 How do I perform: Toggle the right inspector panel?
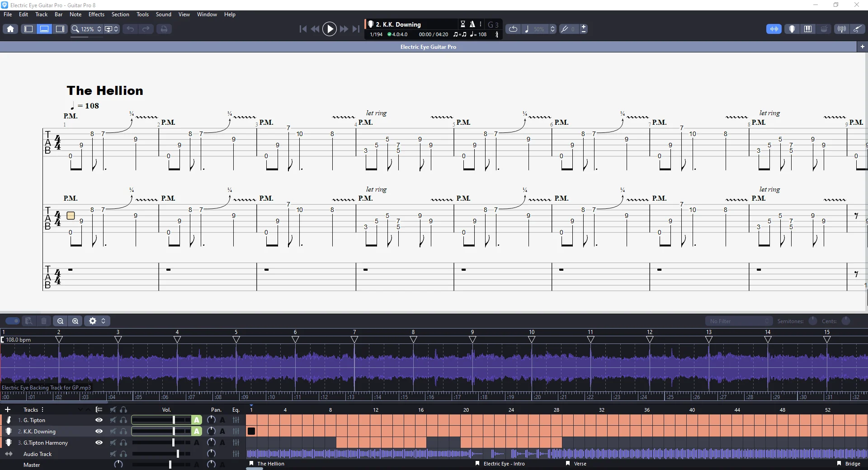pos(60,29)
